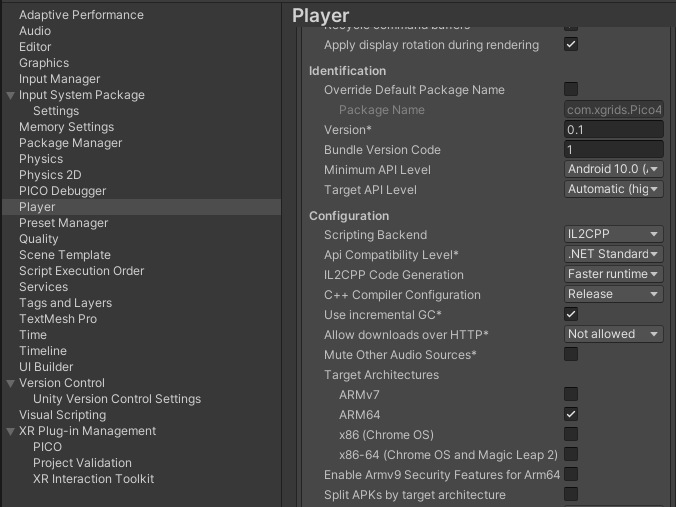Select TextMesh Pro settings
The height and width of the screenshot is (507, 676).
click(x=58, y=318)
